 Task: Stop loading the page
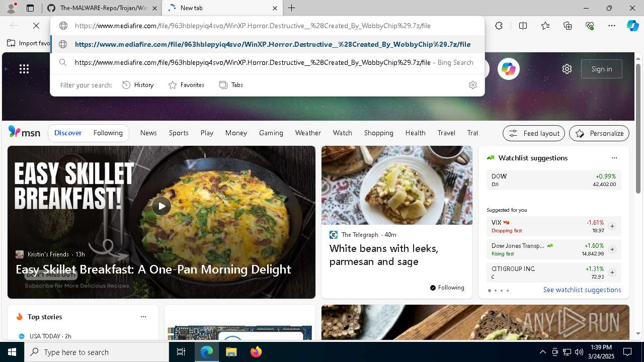[36, 26]
